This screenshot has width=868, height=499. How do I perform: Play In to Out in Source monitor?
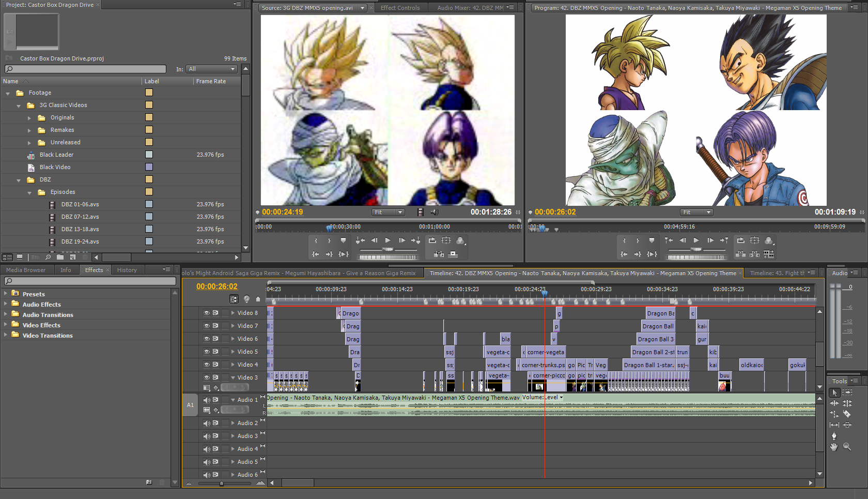(x=344, y=254)
